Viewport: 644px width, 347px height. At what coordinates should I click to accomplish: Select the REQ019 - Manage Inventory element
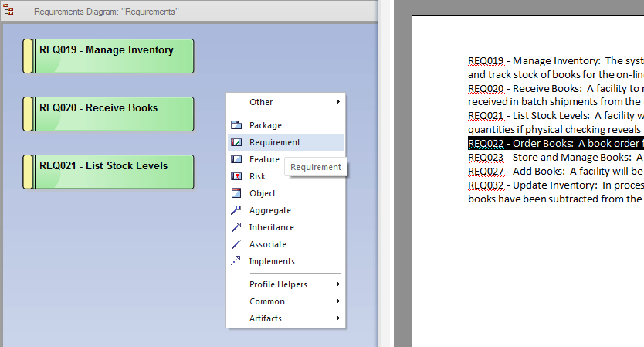108,56
